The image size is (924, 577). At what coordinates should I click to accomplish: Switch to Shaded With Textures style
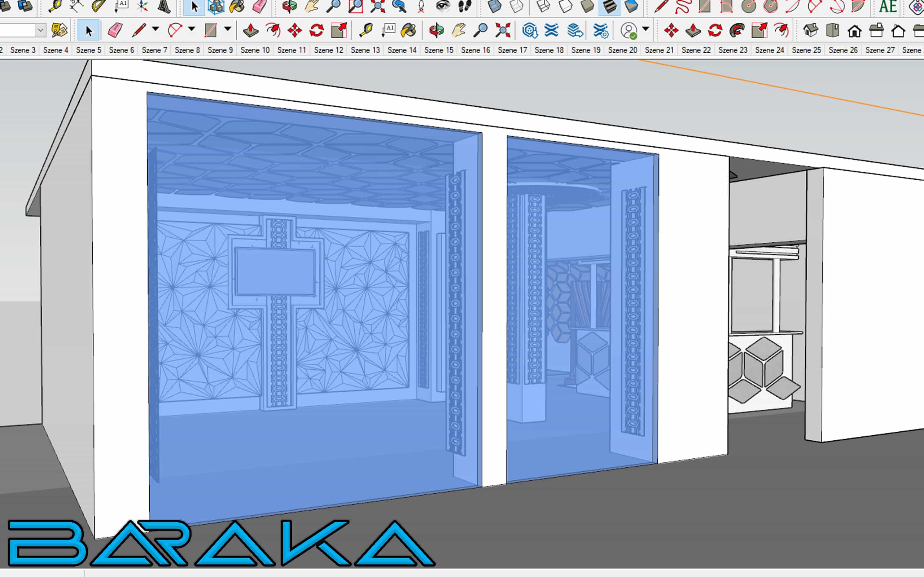[609, 6]
